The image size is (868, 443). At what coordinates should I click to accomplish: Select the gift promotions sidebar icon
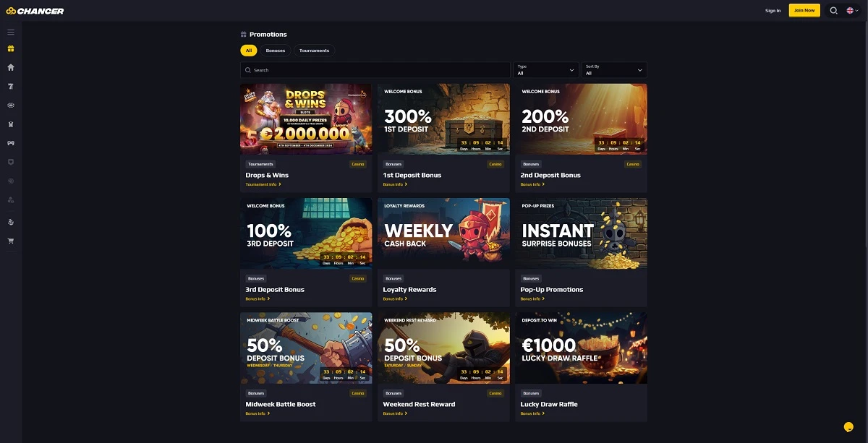pyautogui.click(x=11, y=49)
